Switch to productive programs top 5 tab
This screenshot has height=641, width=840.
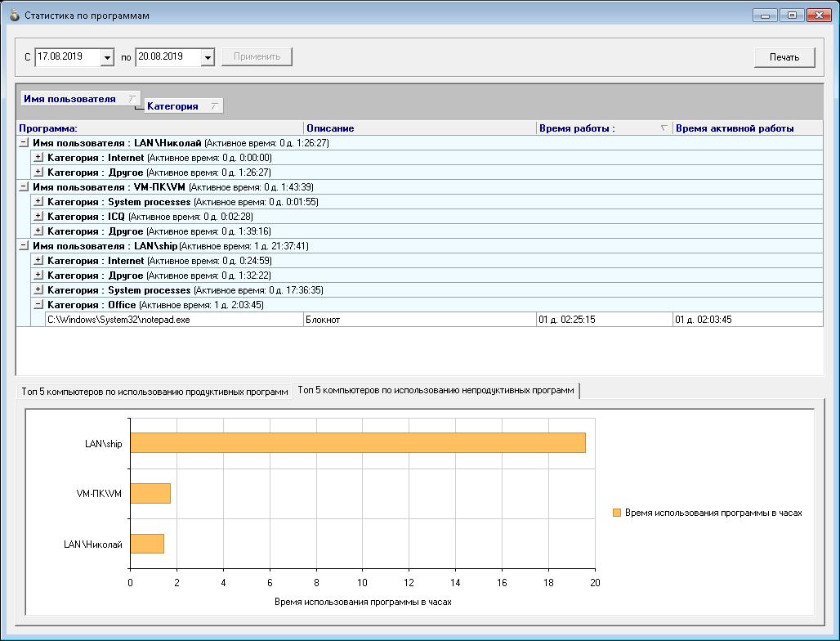pyautogui.click(x=155, y=392)
